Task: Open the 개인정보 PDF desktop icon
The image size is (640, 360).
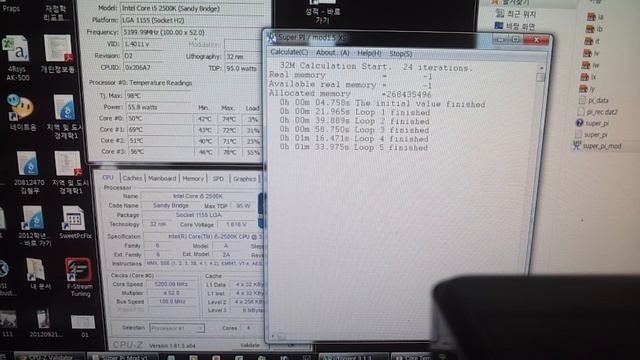Action: pyautogui.click(x=58, y=54)
